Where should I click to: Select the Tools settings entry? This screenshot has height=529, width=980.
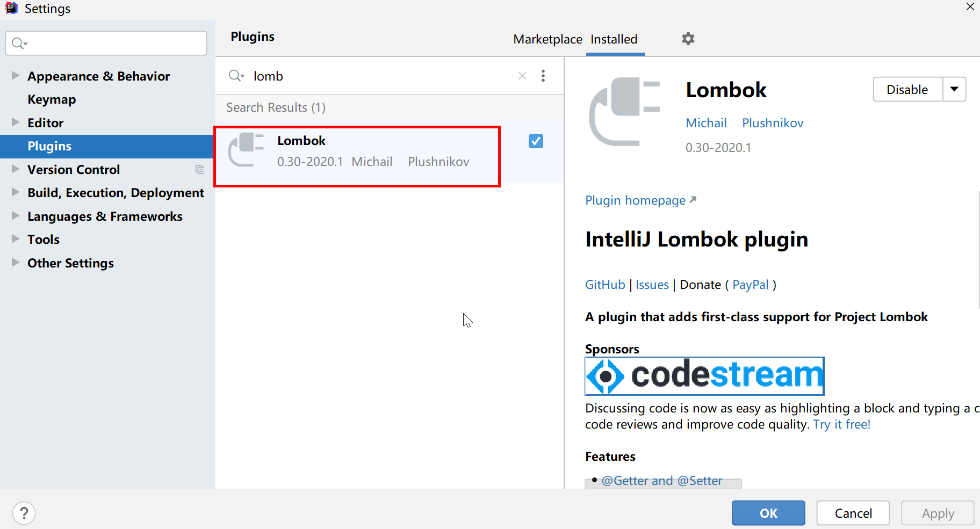tap(44, 240)
